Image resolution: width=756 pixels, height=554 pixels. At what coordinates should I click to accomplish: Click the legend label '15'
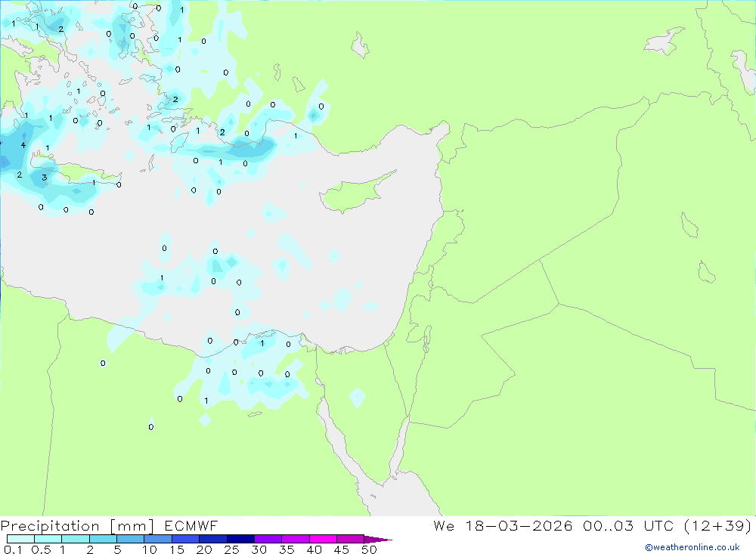tap(177, 549)
